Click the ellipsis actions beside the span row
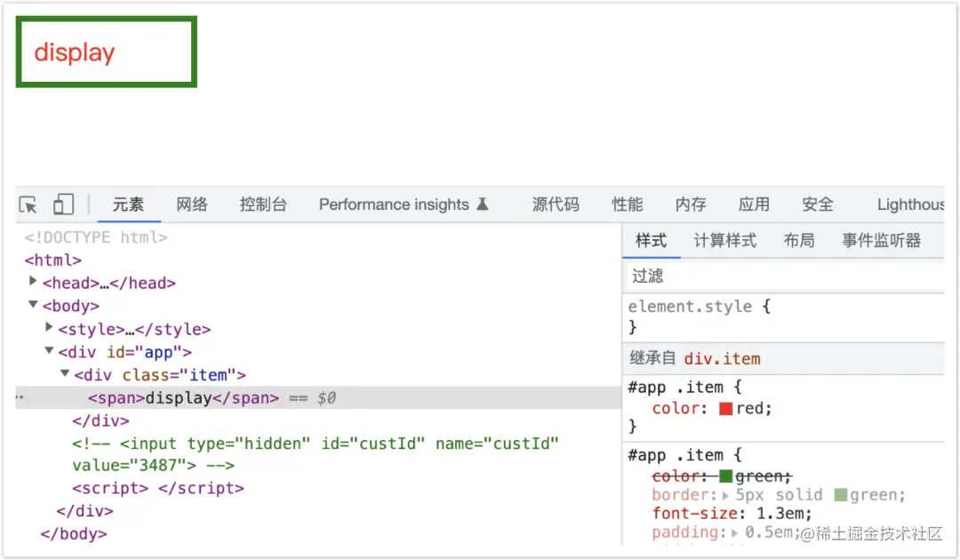The height and width of the screenshot is (560, 960). click(x=20, y=398)
